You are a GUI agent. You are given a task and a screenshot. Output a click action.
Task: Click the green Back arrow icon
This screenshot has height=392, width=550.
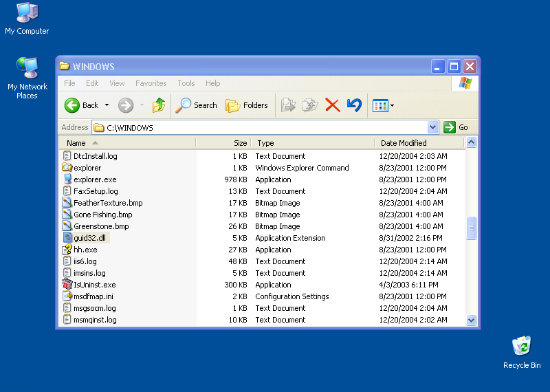click(72, 105)
